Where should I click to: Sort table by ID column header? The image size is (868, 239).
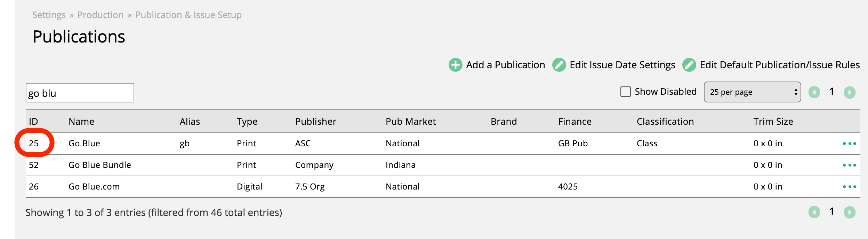click(33, 122)
